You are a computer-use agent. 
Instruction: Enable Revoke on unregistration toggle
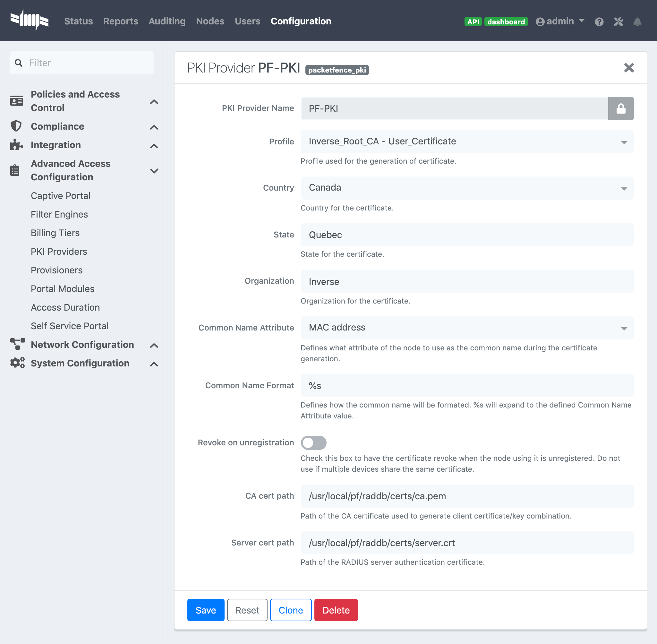click(313, 442)
